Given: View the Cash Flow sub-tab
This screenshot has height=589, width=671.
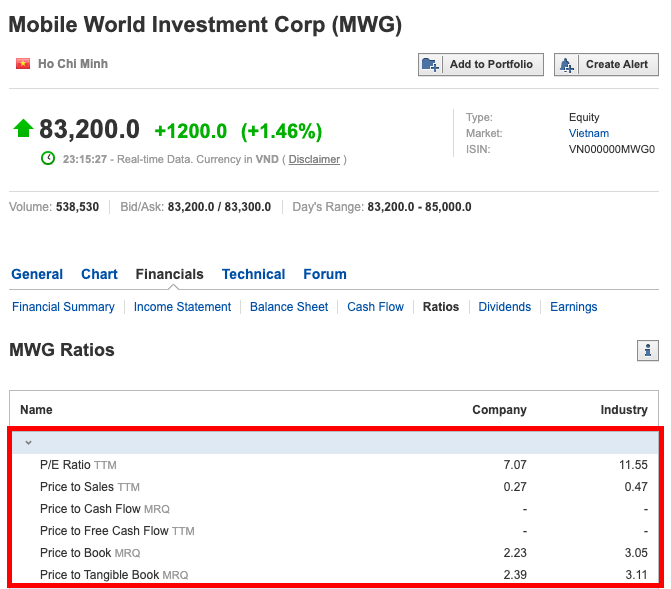Looking at the screenshot, I should tap(375, 307).
